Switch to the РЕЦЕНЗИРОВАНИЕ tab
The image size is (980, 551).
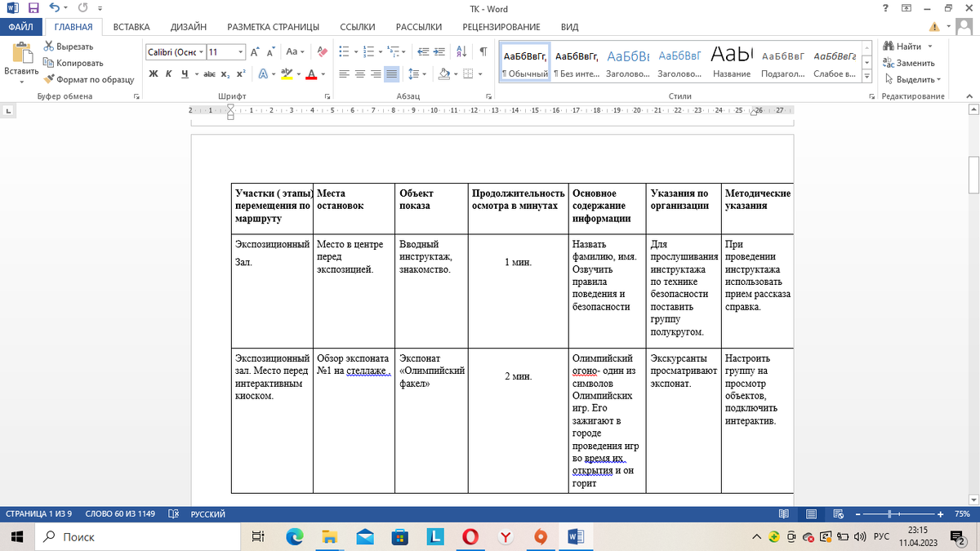click(501, 27)
